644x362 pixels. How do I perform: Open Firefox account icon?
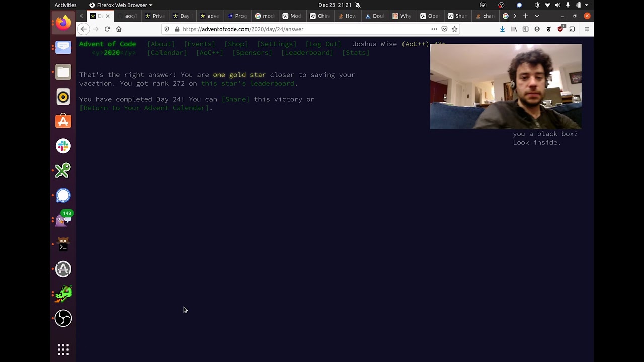point(537,29)
